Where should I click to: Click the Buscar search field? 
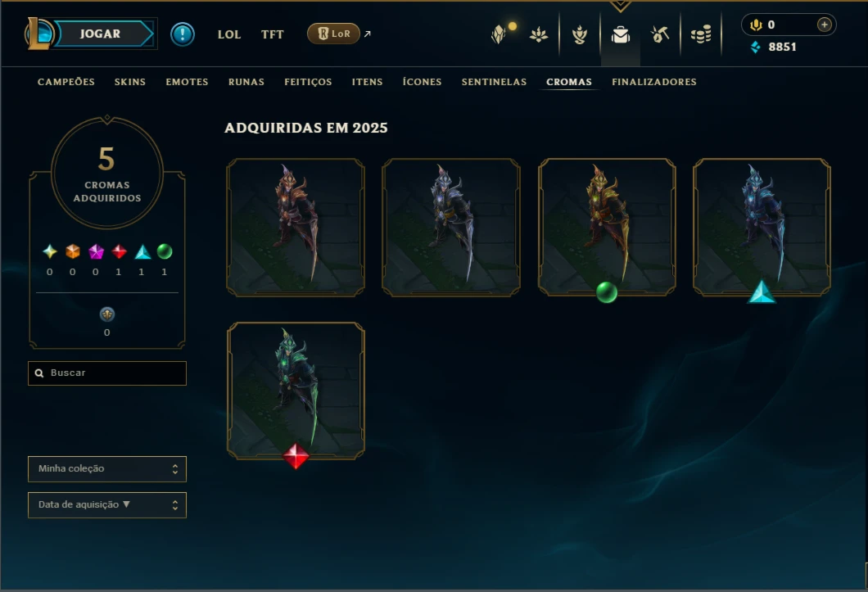(106, 373)
